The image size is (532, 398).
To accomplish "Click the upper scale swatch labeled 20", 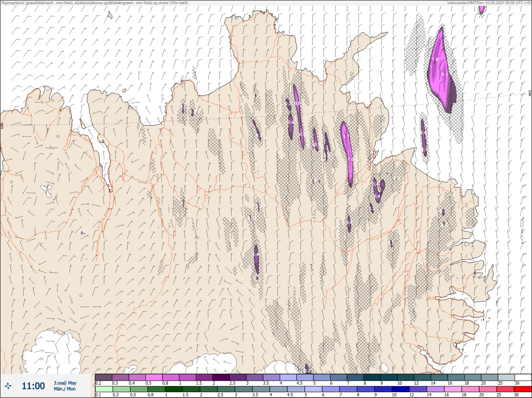I will tap(490, 377).
